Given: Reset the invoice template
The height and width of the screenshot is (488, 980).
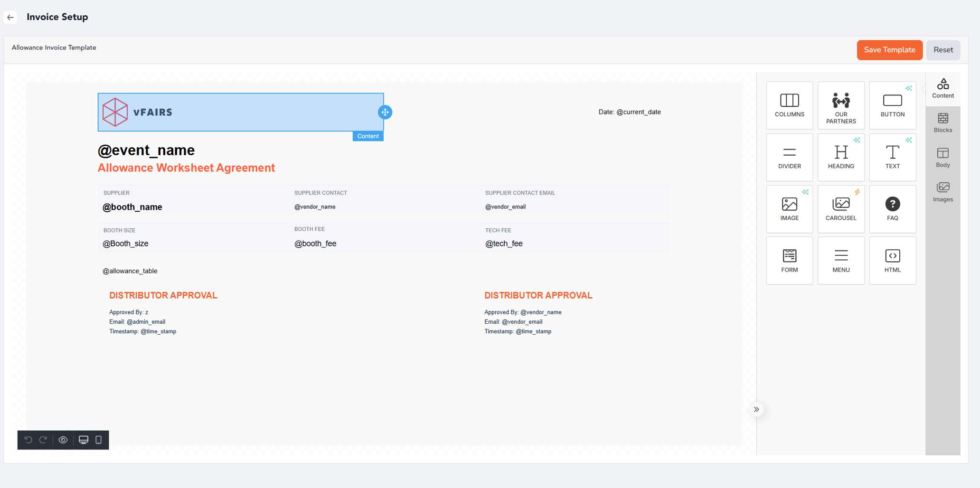Looking at the screenshot, I should click(943, 50).
